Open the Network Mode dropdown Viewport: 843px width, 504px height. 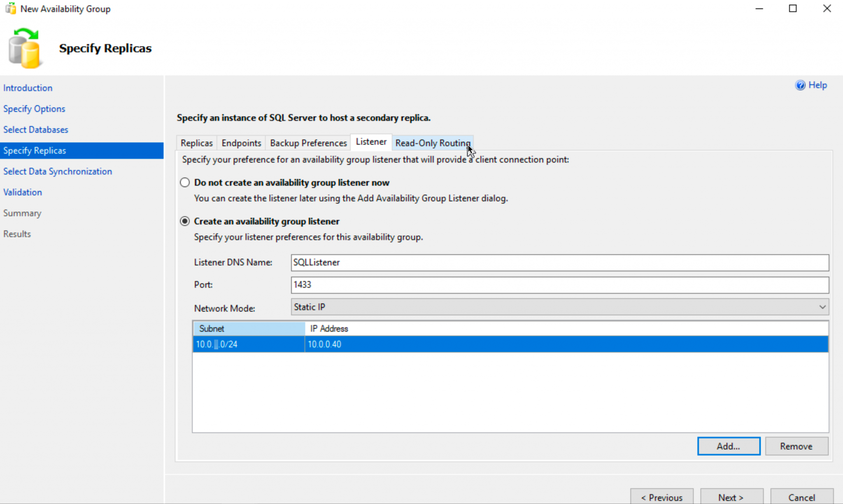pos(559,307)
